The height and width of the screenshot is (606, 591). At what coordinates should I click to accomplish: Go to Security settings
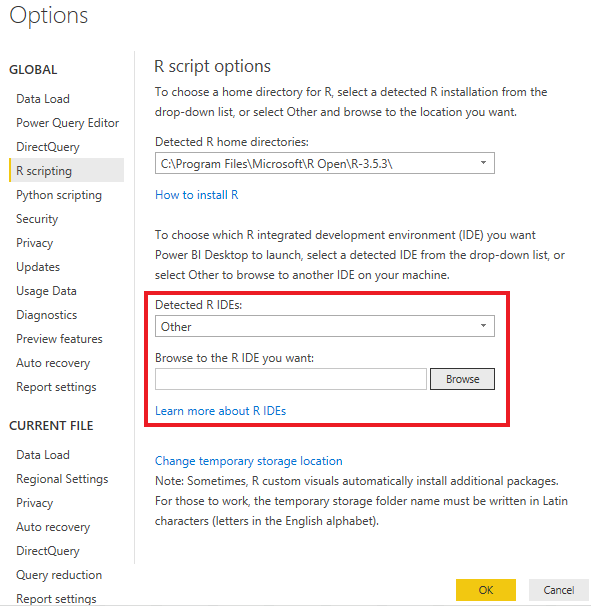(x=37, y=219)
